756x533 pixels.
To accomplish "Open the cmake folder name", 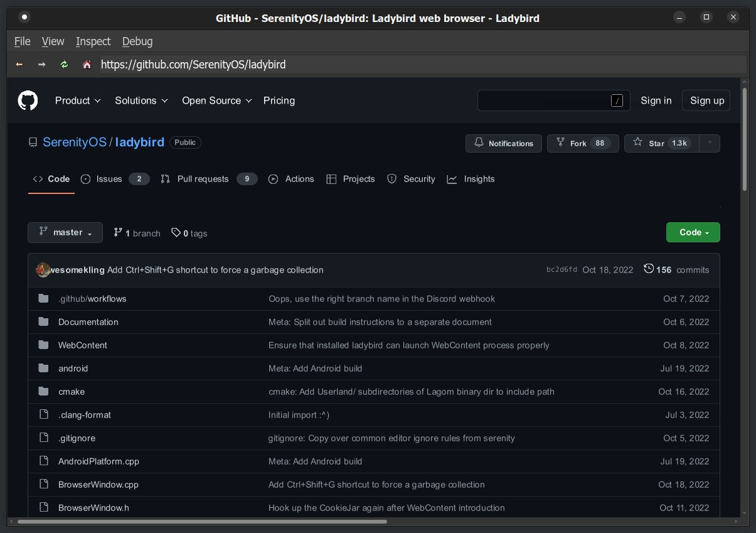I will pyautogui.click(x=72, y=392).
